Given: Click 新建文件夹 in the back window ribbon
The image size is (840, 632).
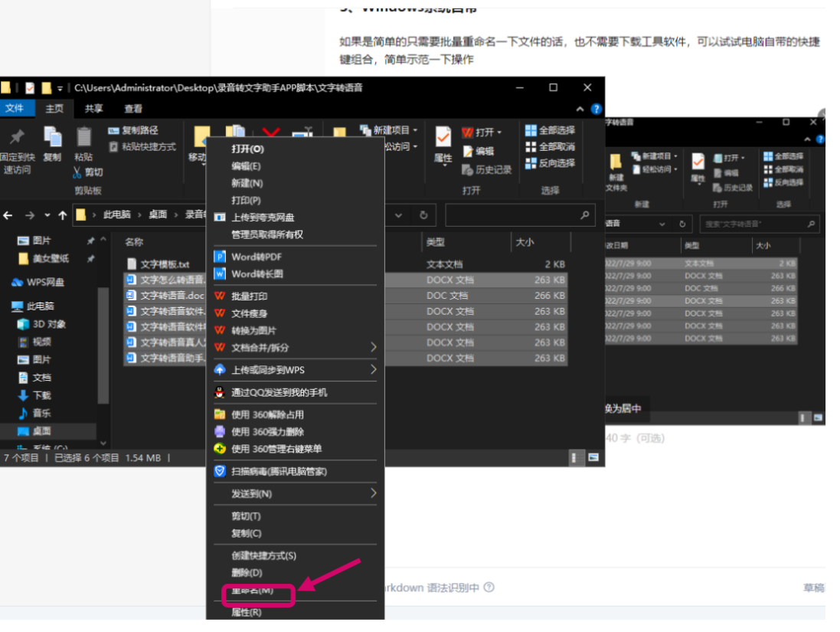Looking at the screenshot, I should coord(616,172).
